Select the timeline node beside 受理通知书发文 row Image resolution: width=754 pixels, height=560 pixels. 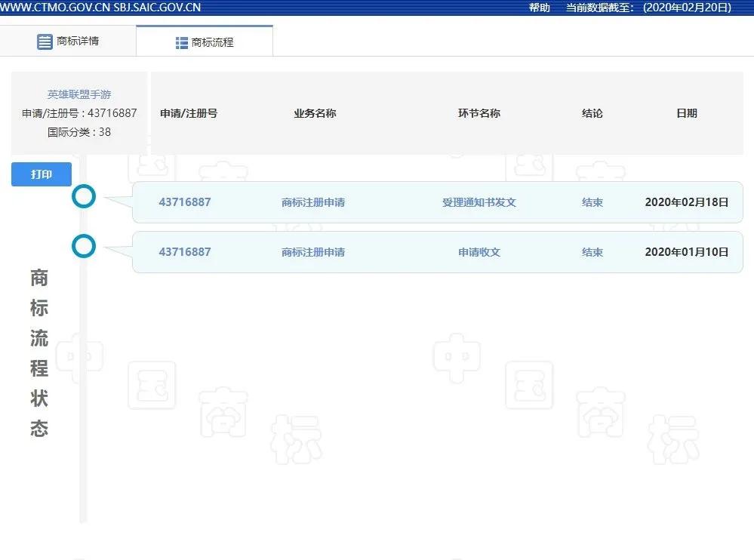84,196
